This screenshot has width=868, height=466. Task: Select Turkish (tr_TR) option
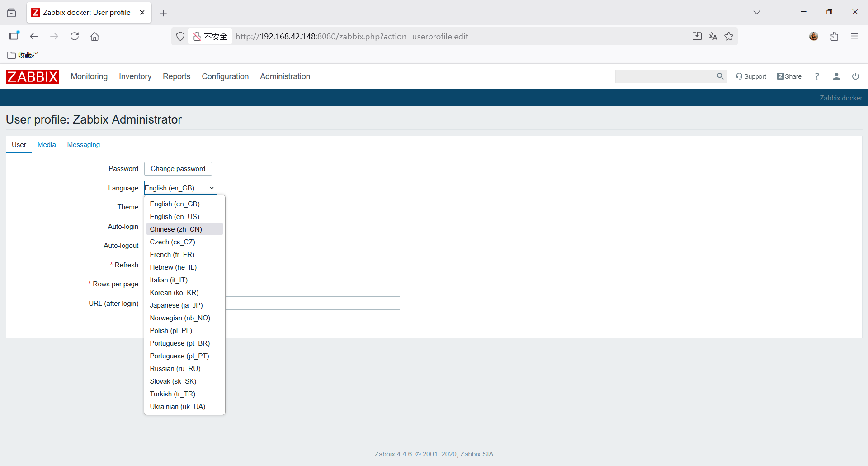[184, 394]
